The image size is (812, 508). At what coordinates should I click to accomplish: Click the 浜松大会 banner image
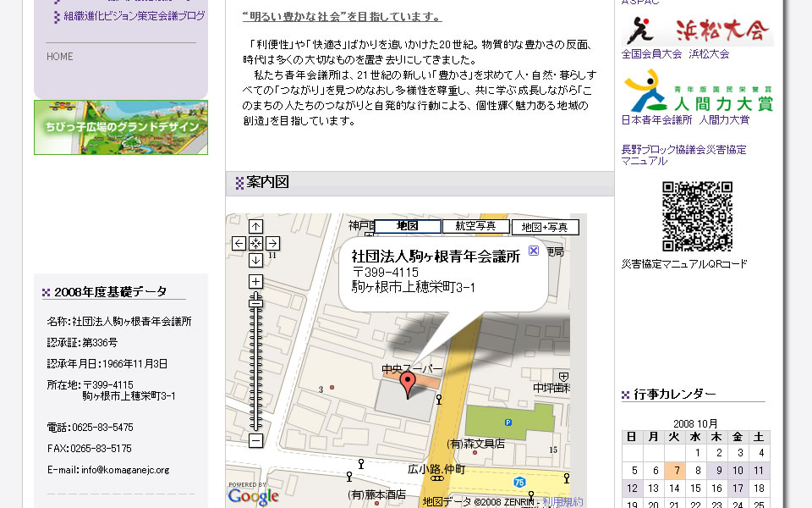(698, 30)
